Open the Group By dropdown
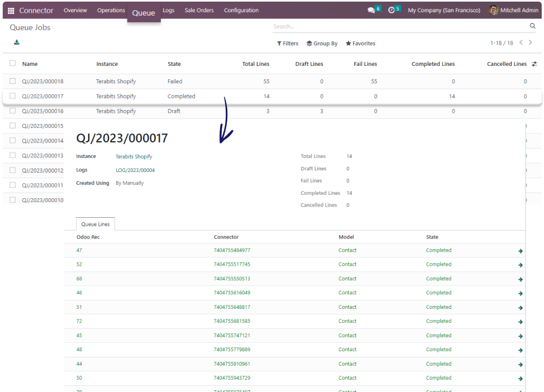Viewport: 544px width, 392px height. point(322,44)
